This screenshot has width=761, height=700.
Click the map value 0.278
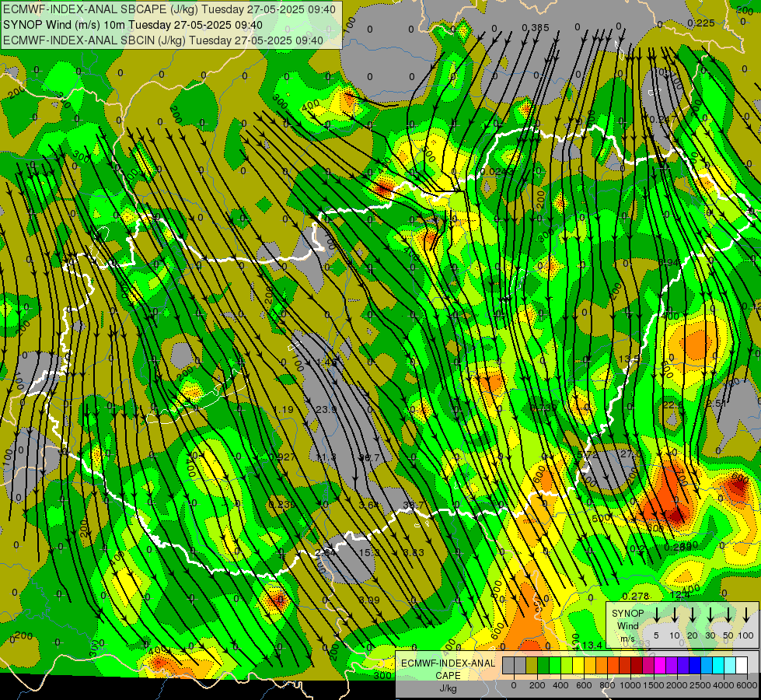click(635, 596)
